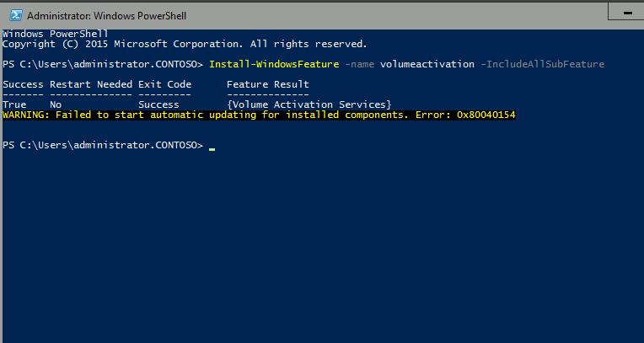Image resolution: width=644 pixels, height=343 pixels.
Task: Click the volumeactivation argument text
Action: pyautogui.click(x=429, y=64)
